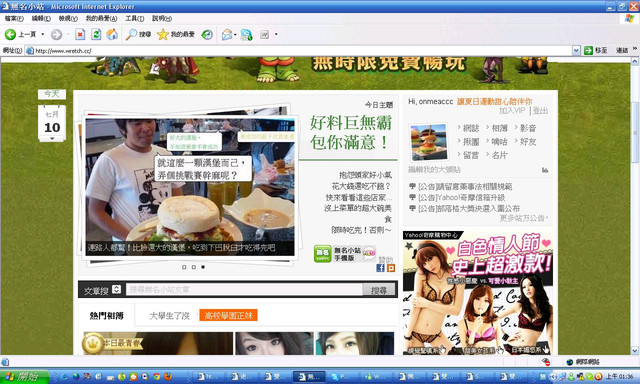640x384 pixels.
Task: Open the 影音 link
Action: click(x=528, y=128)
